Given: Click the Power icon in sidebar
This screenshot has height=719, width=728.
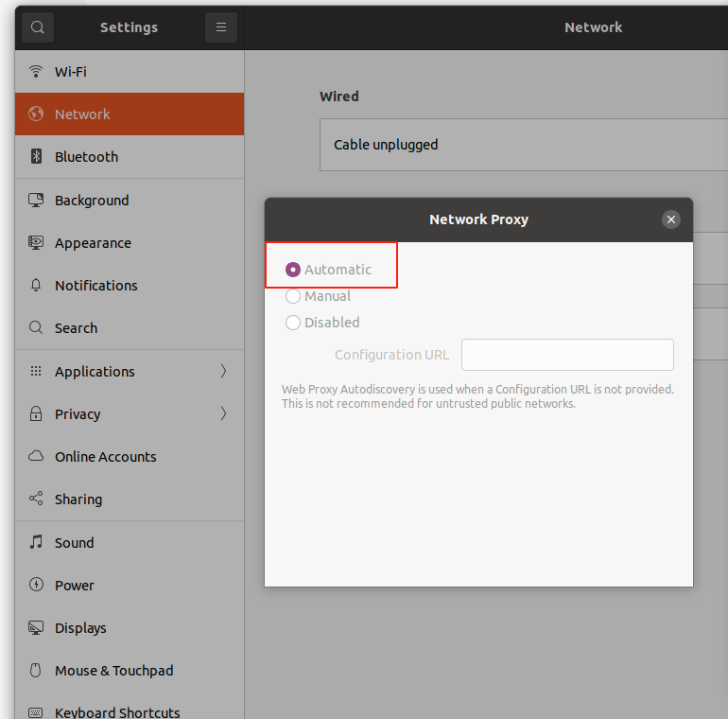Looking at the screenshot, I should pos(36,585).
